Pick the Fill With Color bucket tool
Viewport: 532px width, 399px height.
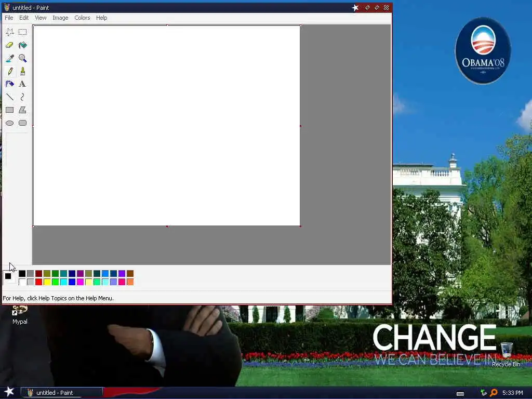coord(22,45)
